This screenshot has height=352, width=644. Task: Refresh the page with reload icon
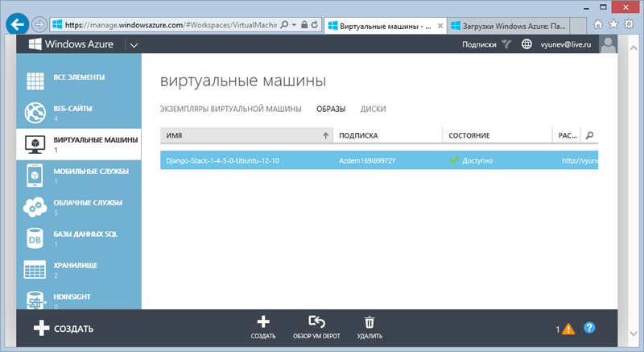(315, 25)
